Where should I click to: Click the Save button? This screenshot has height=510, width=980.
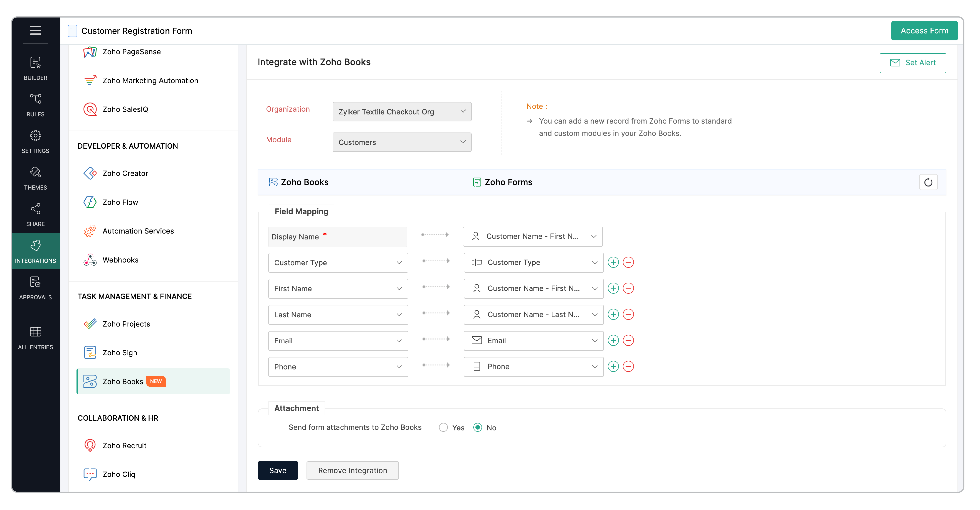(x=277, y=470)
